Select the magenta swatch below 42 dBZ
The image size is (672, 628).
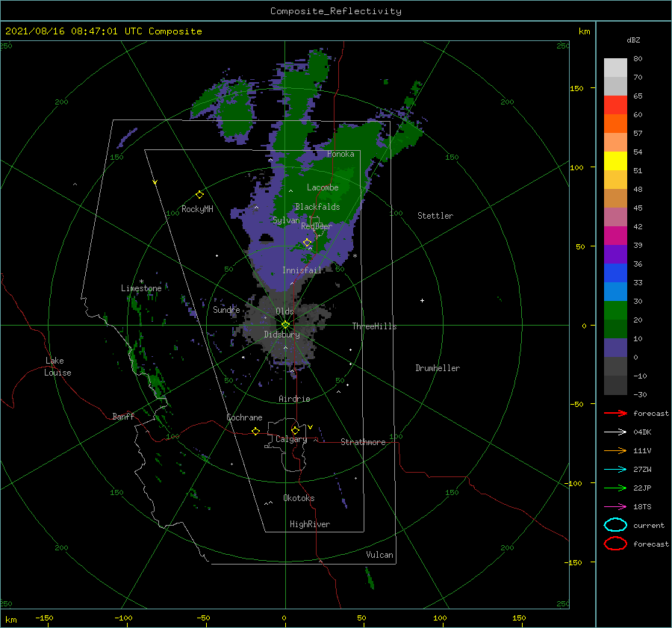tap(615, 235)
